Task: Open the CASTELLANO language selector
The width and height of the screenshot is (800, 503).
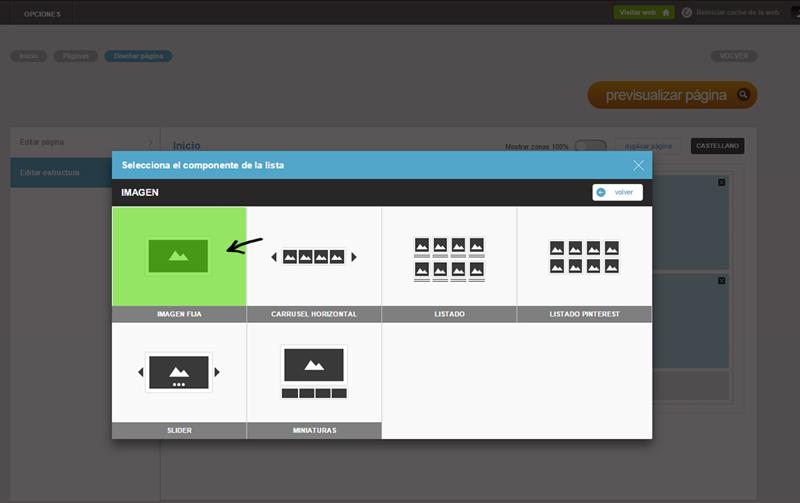Action: (717, 146)
